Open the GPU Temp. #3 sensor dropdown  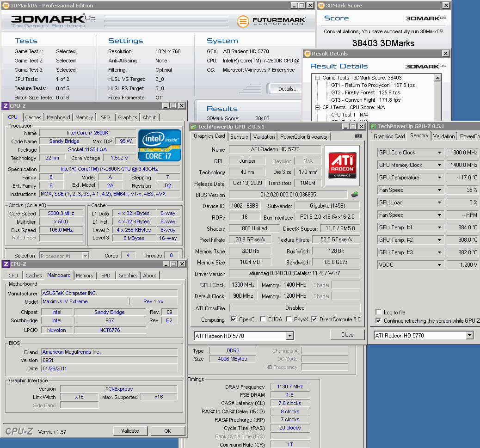click(x=439, y=252)
